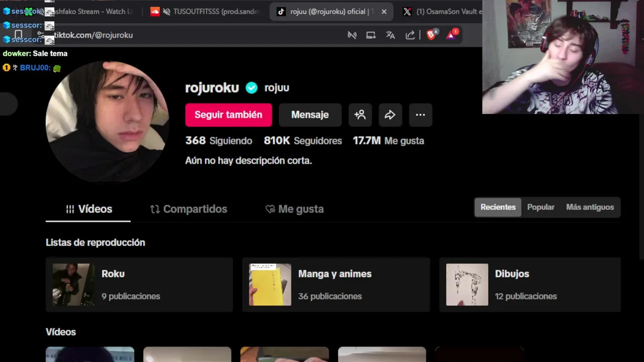Click '12 publicaciones' under Dibujos
Screen dimensions: 644x362
(526, 296)
